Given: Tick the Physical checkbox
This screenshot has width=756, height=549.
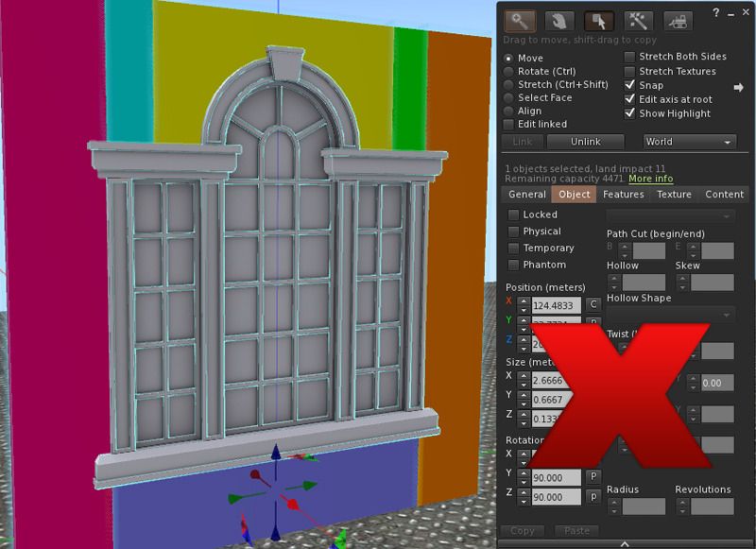Looking at the screenshot, I should point(514,232).
